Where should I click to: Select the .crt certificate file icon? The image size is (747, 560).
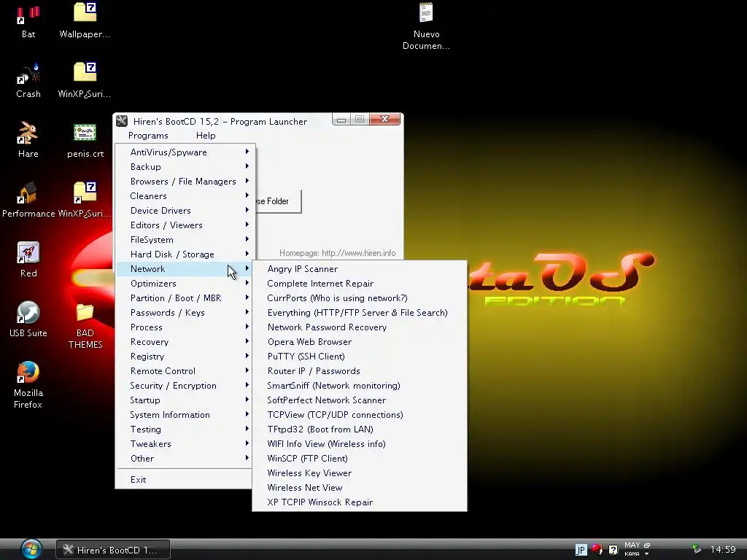(85, 133)
